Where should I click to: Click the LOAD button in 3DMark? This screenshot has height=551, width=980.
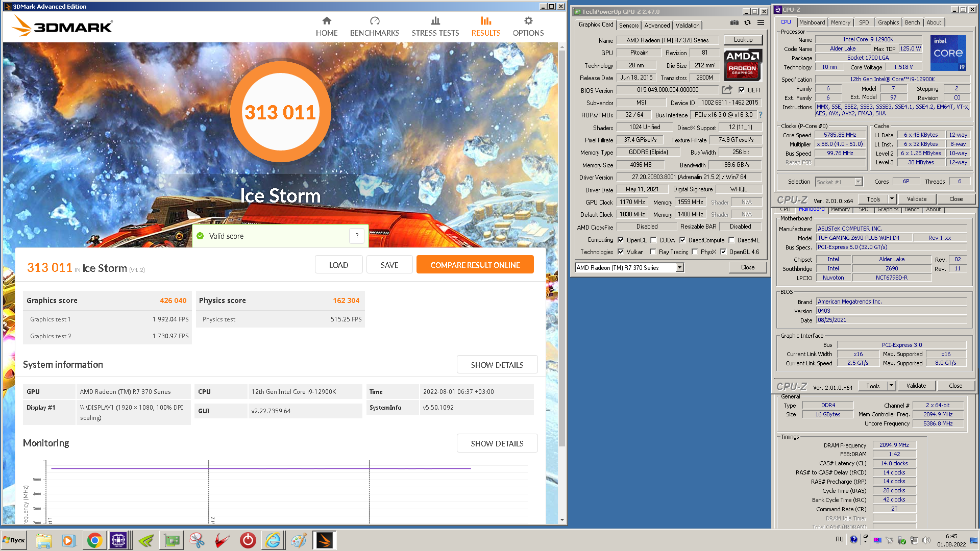338,265
